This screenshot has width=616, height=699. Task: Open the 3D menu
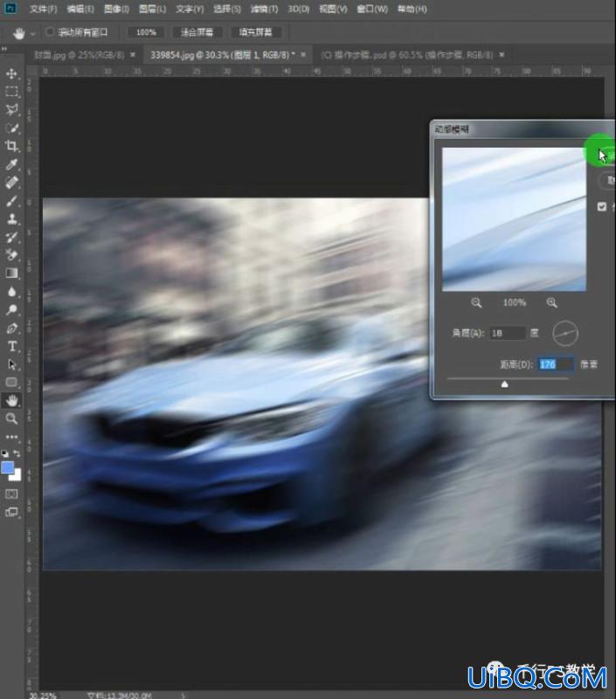(x=299, y=9)
